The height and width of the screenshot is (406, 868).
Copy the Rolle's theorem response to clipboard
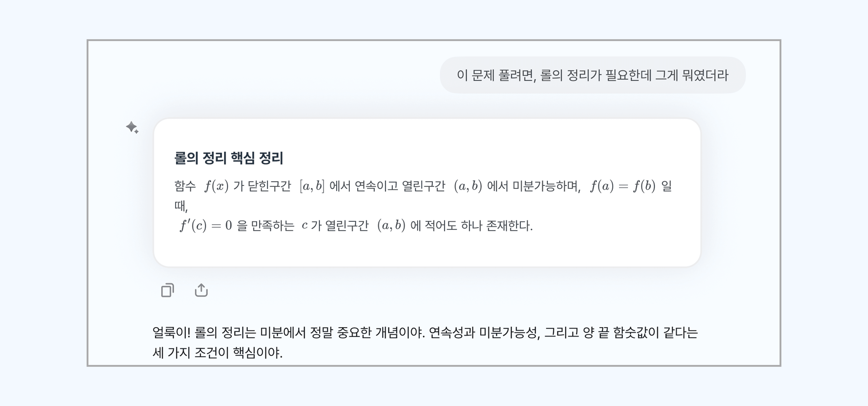tap(168, 290)
